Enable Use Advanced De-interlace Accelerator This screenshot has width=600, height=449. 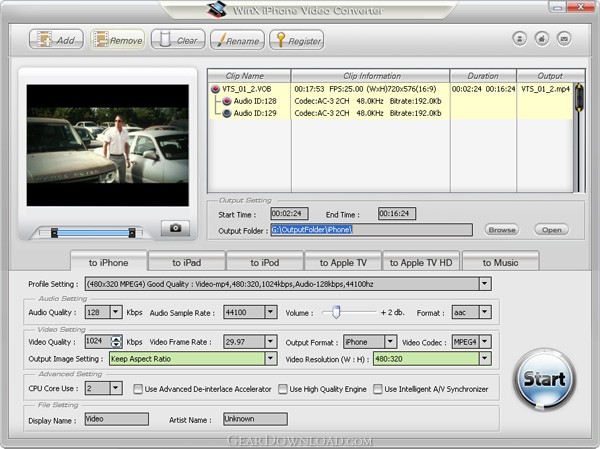click(138, 389)
